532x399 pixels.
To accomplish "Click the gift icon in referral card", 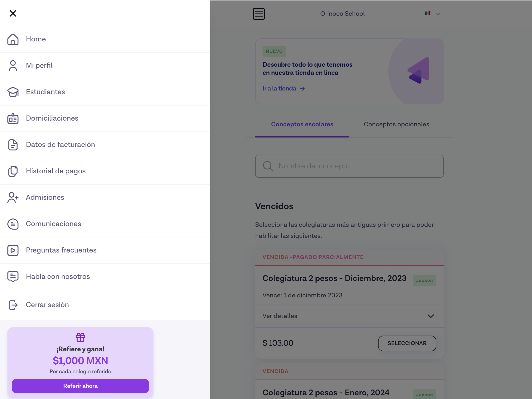I will click(80, 337).
